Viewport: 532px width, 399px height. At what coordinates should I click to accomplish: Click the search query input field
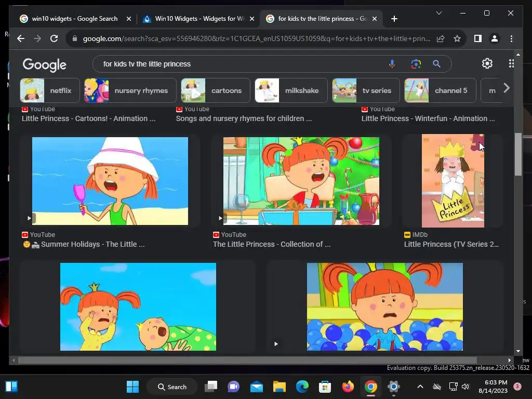point(241,64)
